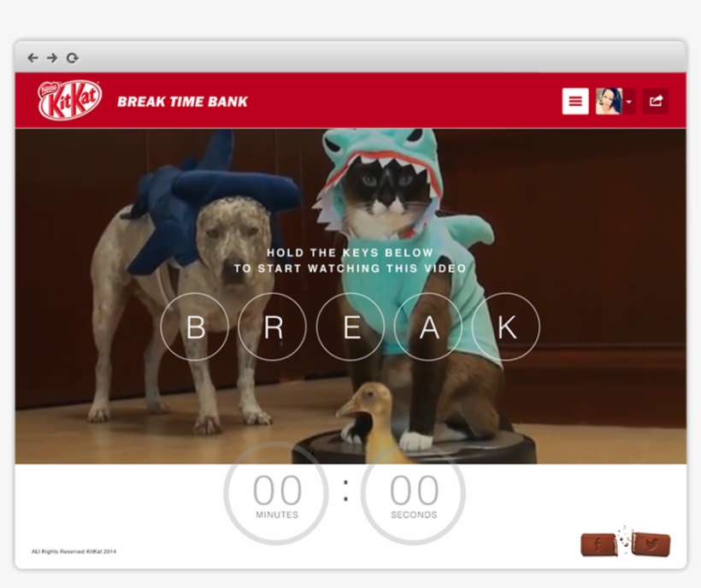The width and height of the screenshot is (701, 588).
Task: Open the hamburger menu in the header
Action: click(x=575, y=101)
